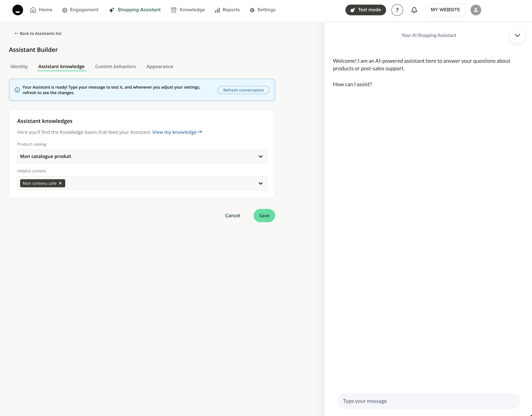
Task: Expand the Helpful content dropdown arrow
Action: coord(260,183)
